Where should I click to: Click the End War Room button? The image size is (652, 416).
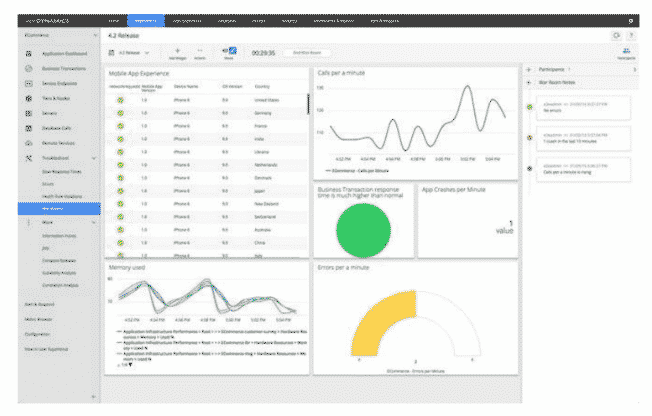pyautogui.click(x=307, y=53)
